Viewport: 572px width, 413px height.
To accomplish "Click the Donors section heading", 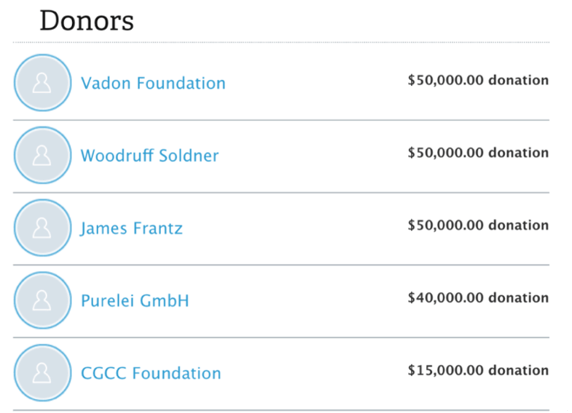I will click(x=87, y=20).
